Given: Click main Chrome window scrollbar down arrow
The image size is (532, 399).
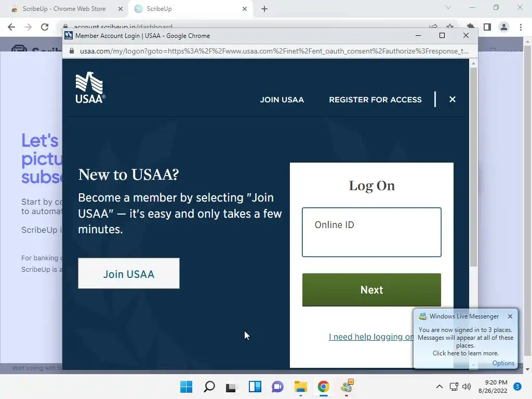Looking at the screenshot, I should 527,369.
